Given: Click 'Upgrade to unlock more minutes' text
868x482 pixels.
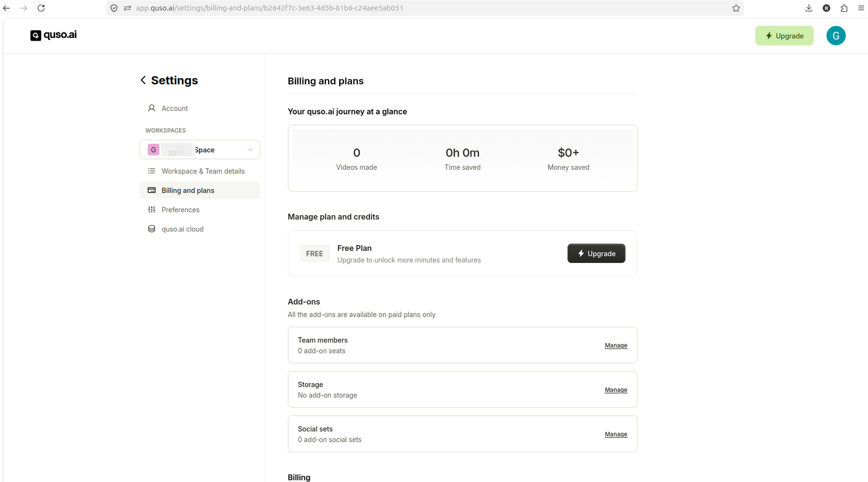Looking at the screenshot, I should [x=409, y=260].
